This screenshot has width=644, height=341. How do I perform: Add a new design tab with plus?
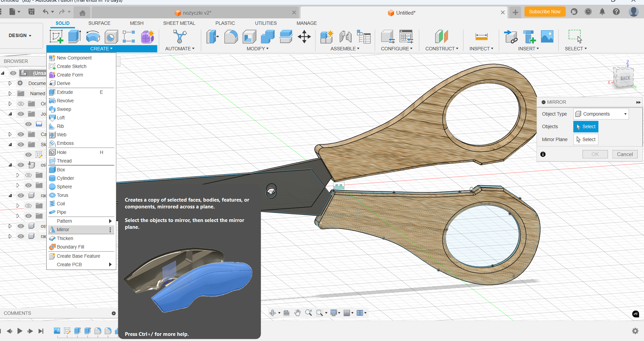515,13
